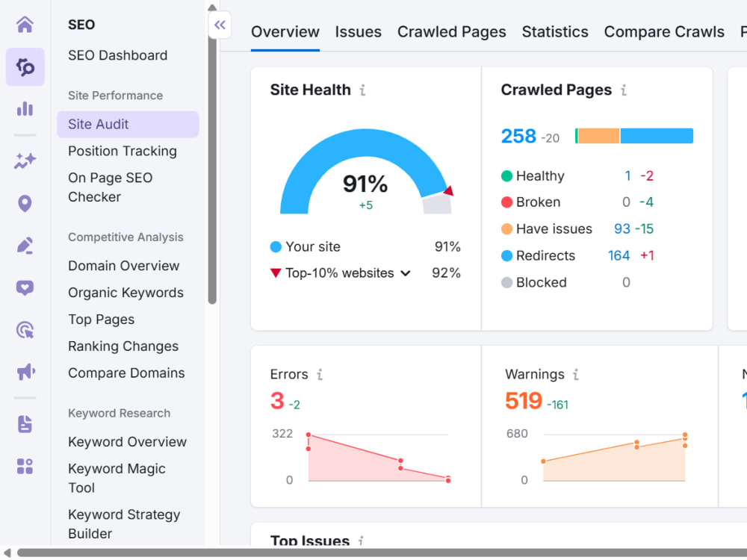Open the Compare Crawls tab

(x=664, y=31)
